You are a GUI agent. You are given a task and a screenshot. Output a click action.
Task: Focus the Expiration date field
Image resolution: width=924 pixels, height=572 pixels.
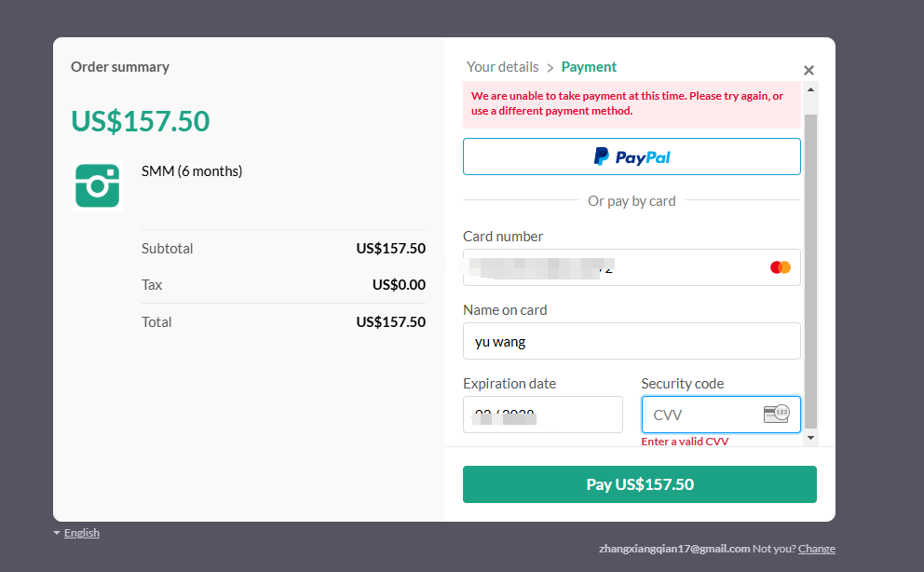tap(542, 415)
